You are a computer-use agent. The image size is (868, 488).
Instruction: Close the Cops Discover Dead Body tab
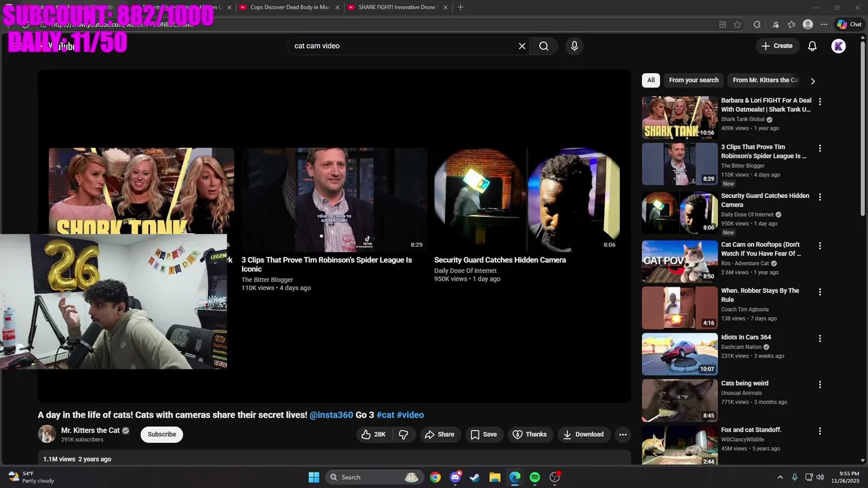tap(337, 7)
